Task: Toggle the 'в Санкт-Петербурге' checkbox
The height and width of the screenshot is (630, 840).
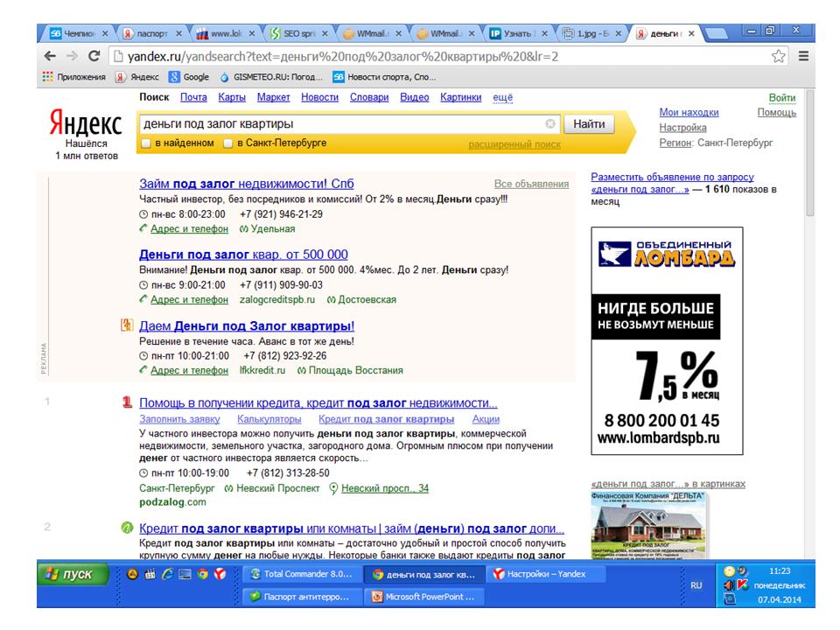Action: click(227, 143)
